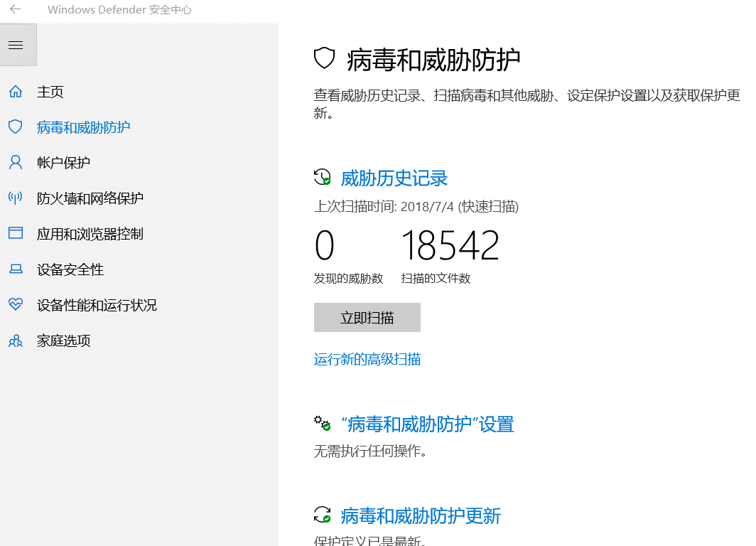The image size is (756, 546).
Task: Click the Windows Defender 安全中心 title
Action: point(119,10)
